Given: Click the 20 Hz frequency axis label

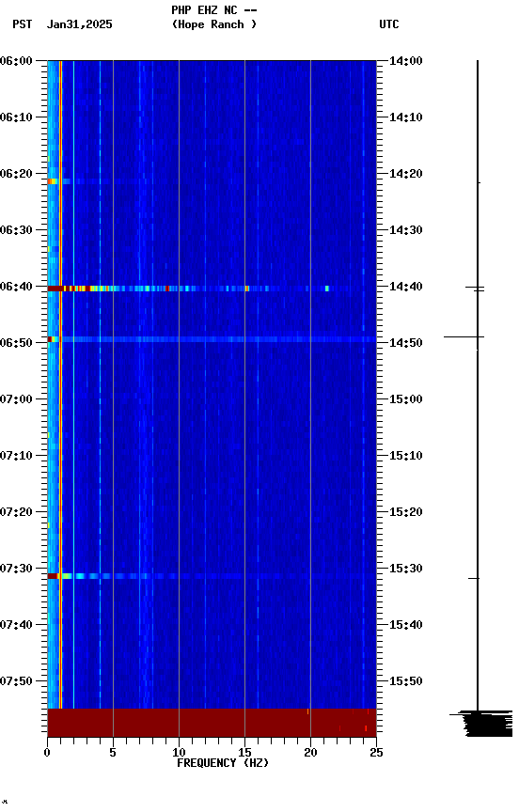Looking at the screenshot, I should click(310, 753).
